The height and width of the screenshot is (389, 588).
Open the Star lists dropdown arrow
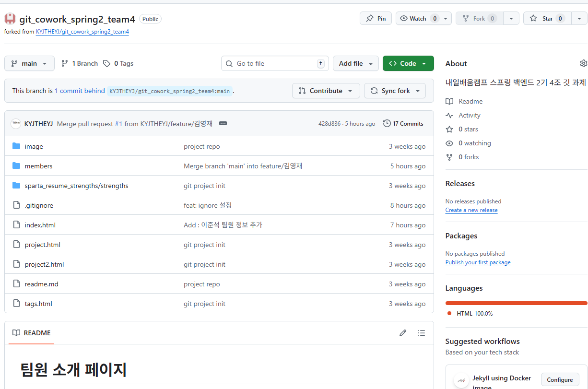tap(579, 18)
